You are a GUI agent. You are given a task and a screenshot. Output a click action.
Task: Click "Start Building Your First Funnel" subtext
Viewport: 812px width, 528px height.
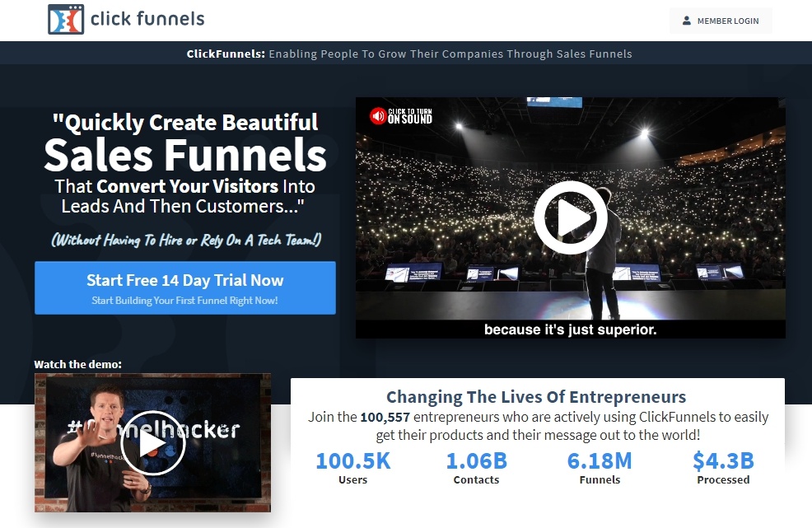pos(184,301)
